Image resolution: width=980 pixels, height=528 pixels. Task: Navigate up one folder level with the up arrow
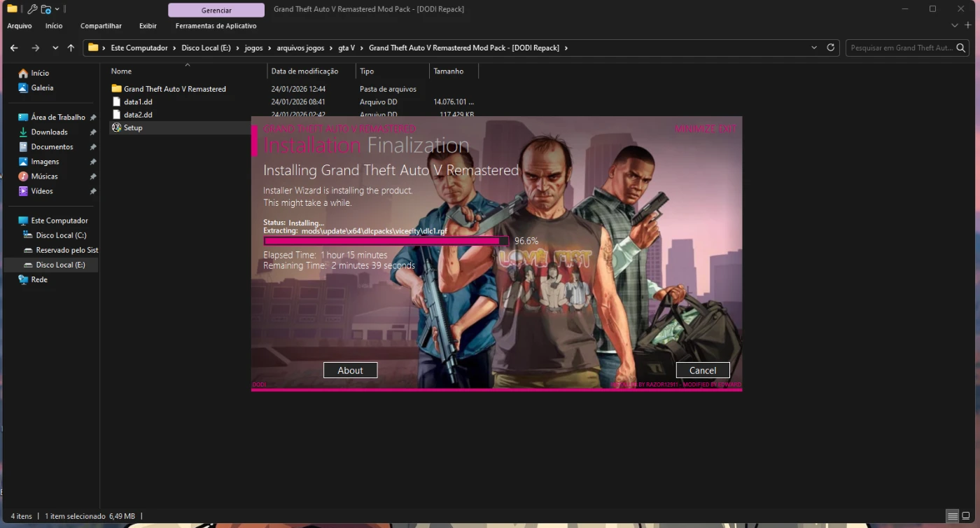[71, 48]
